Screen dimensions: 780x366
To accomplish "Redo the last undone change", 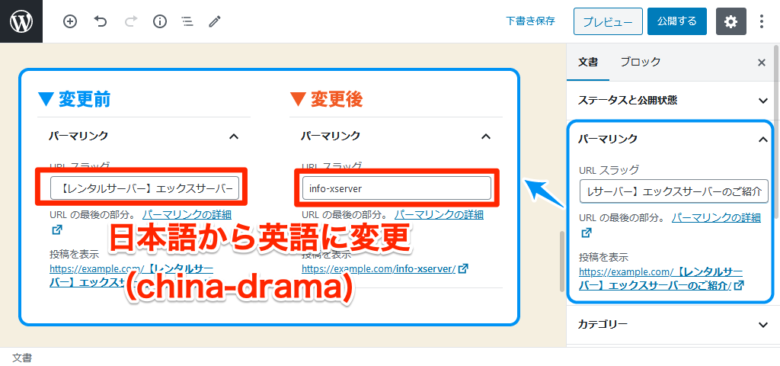I will pos(130,21).
